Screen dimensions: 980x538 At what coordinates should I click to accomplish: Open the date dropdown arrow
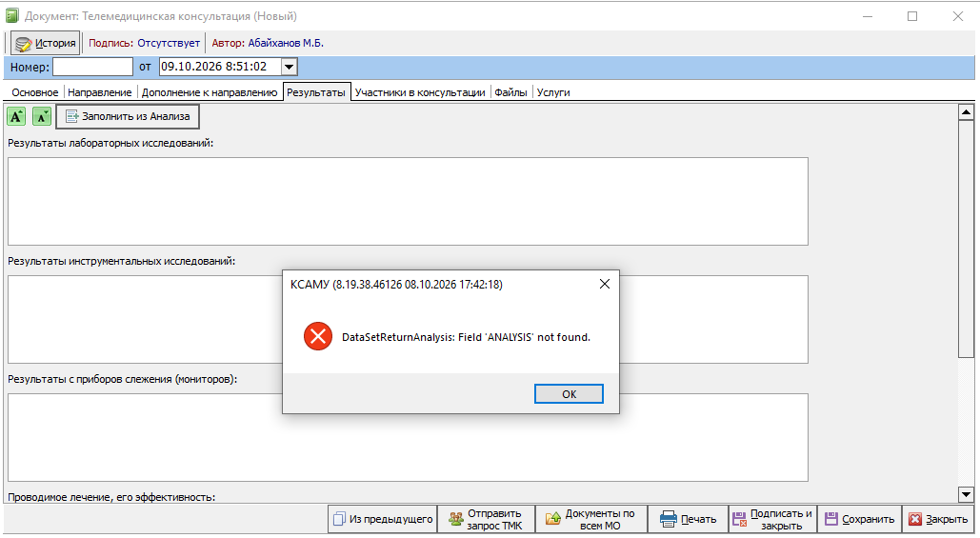pyautogui.click(x=290, y=67)
